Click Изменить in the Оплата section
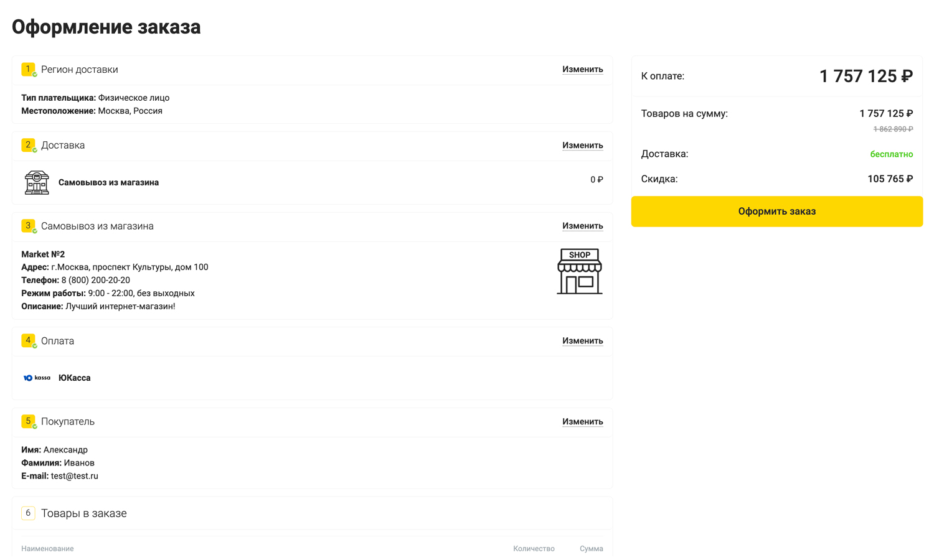 [x=583, y=340]
